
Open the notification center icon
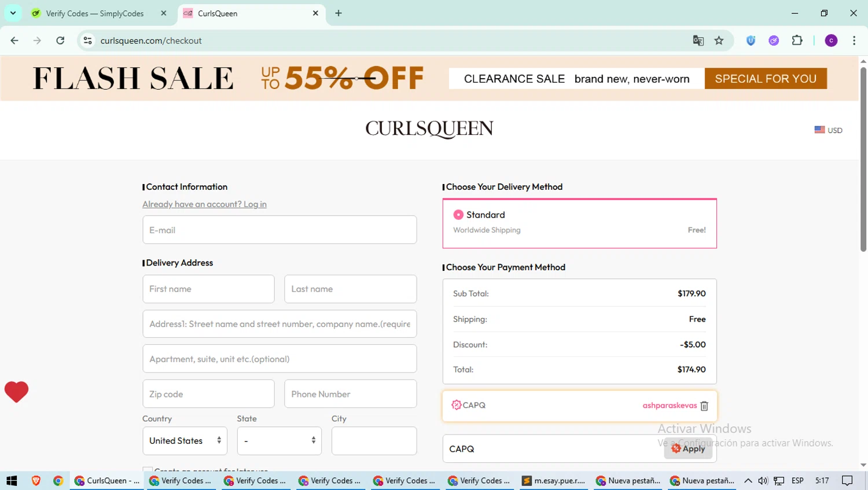[x=848, y=481]
